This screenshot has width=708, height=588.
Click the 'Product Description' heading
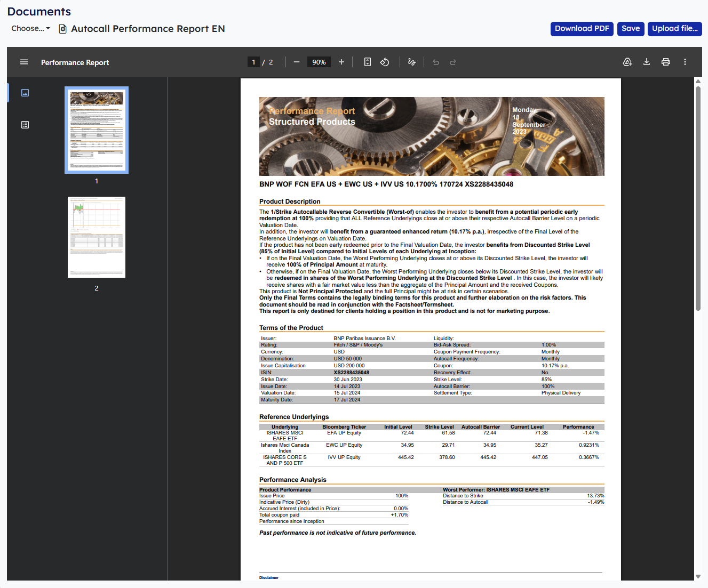290,202
